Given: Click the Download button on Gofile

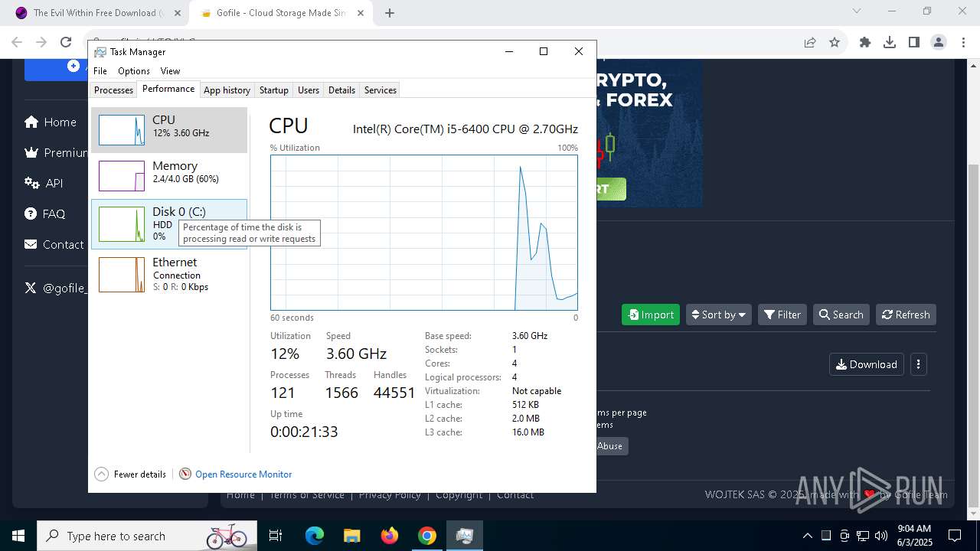Looking at the screenshot, I should coord(867,364).
